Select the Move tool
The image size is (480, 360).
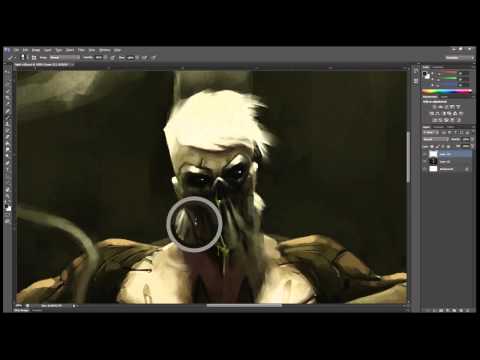tap(7, 71)
